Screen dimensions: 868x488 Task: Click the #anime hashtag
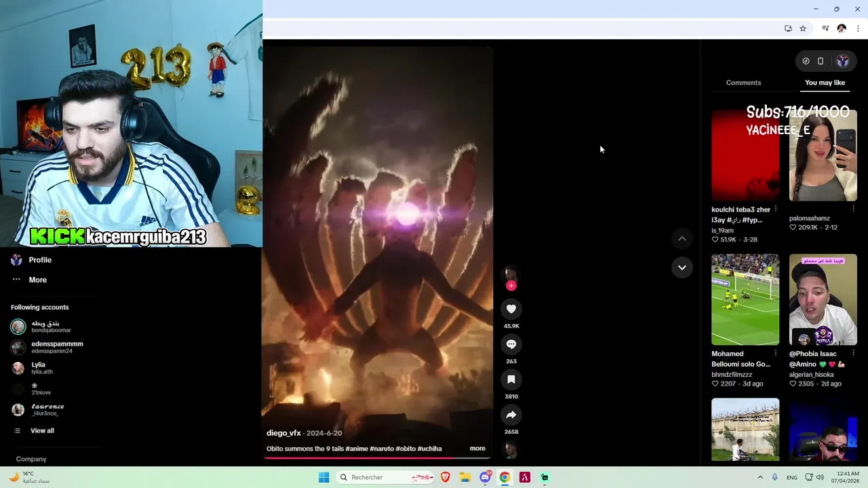coord(356,449)
